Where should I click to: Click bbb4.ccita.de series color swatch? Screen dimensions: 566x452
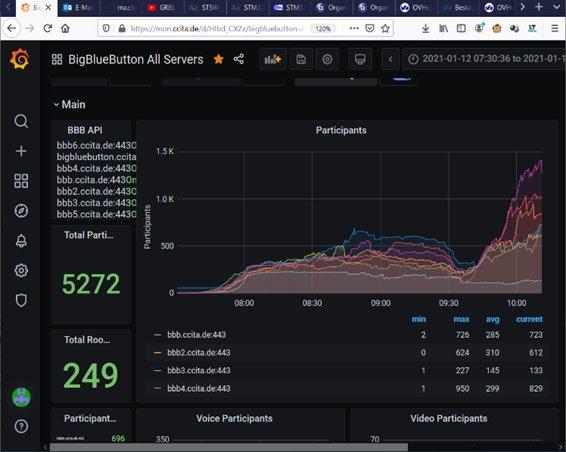(x=157, y=388)
